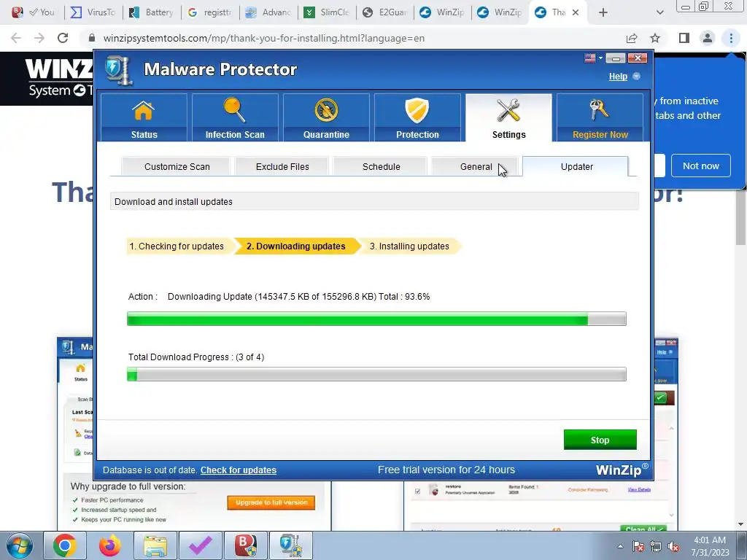Open the Status tab with house icon

pos(144,117)
